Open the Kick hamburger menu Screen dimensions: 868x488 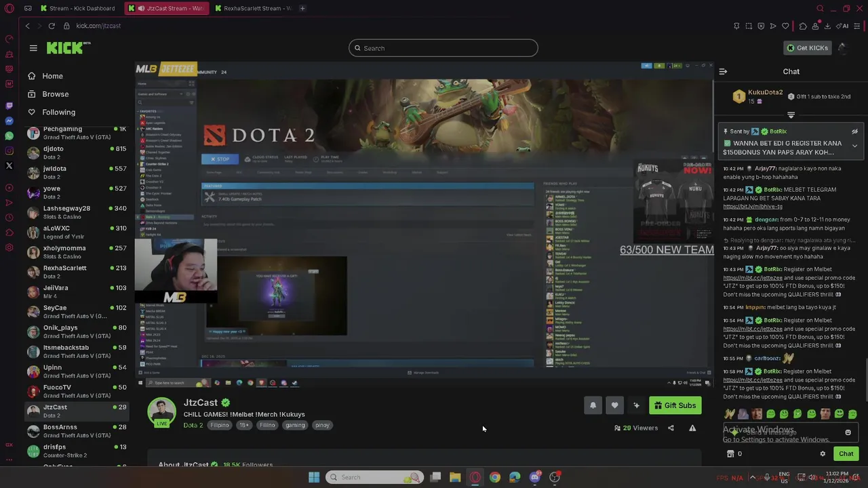click(33, 48)
